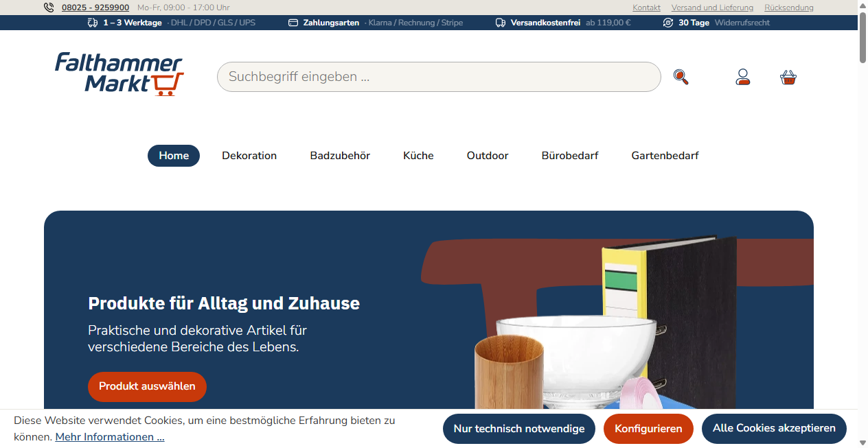The height and width of the screenshot is (448, 868).
Task: Open the Bürobedarf category
Action: click(570, 156)
